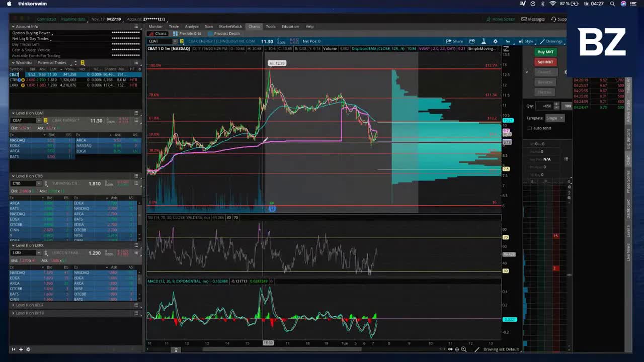Open the Product Depth sub-tab

pyautogui.click(x=224, y=34)
